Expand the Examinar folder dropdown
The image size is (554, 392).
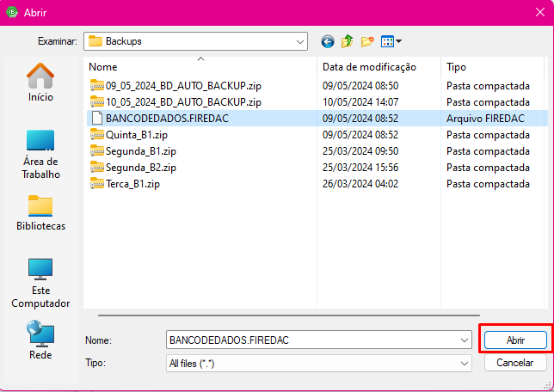(x=300, y=41)
